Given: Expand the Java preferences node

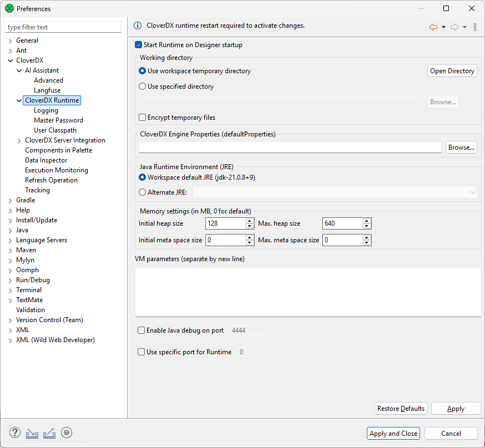Looking at the screenshot, I should (10, 231).
